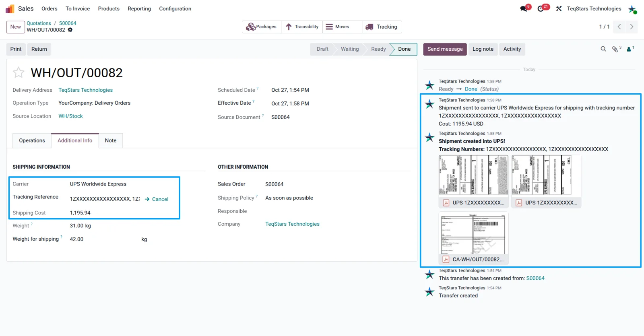This screenshot has width=644, height=336.
Task: Click Log note in chatter
Action: click(483, 49)
